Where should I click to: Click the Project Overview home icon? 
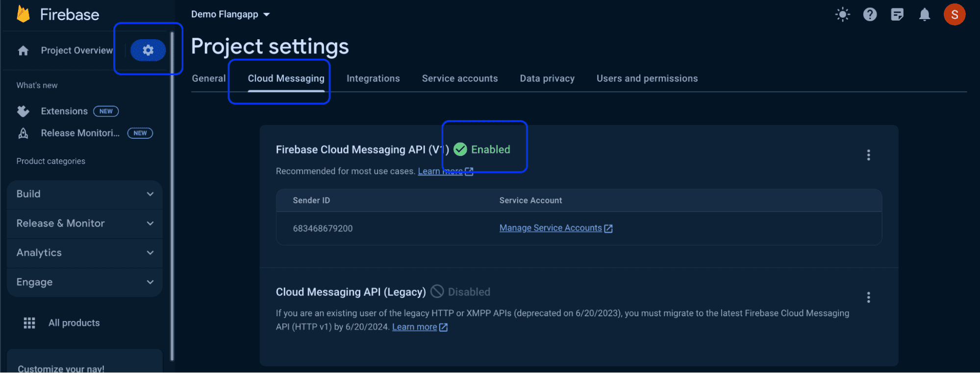[23, 50]
